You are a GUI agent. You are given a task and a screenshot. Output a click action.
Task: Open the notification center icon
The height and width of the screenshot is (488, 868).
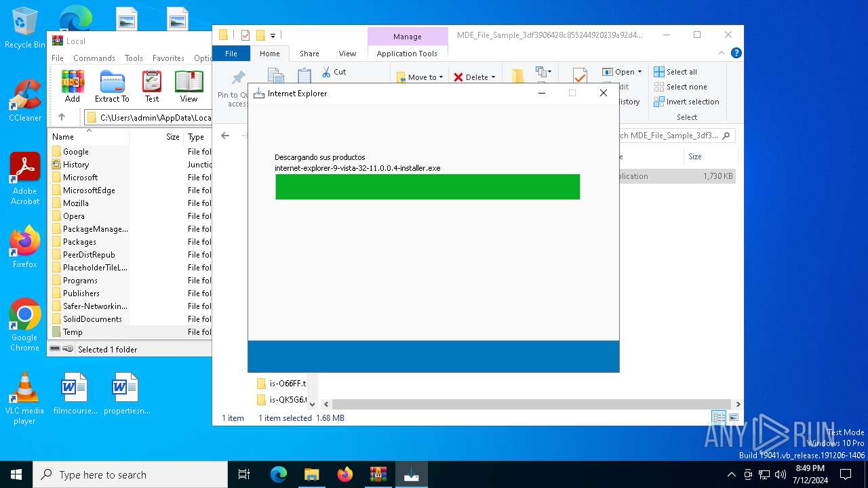(x=846, y=474)
